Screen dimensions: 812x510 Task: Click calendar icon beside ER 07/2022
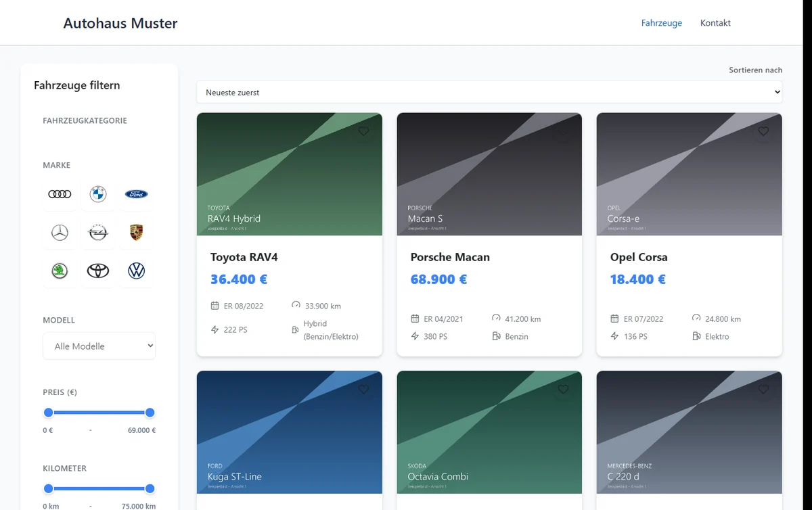pyautogui.click(x=615, y=319)
